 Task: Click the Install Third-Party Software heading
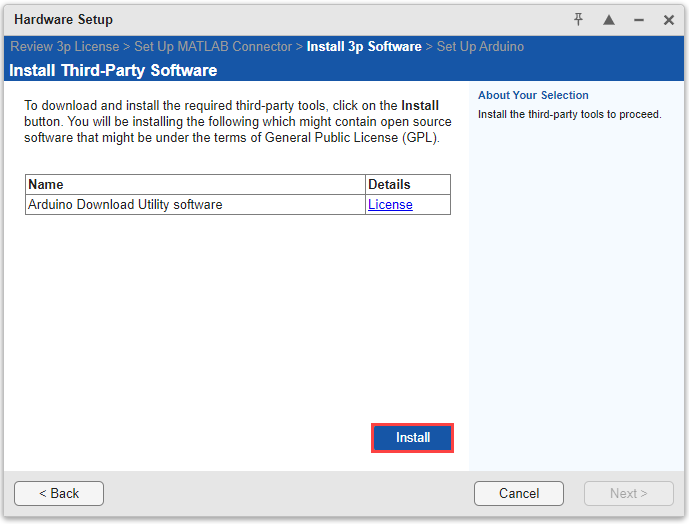(113, 71)
